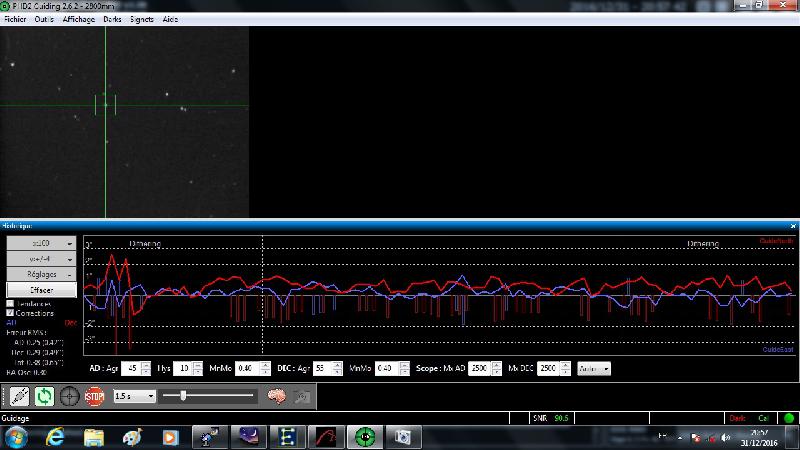This screenshot has height=450, width=800.
Task: Open the 1.5 s exposure duration dropdown
Action: [x=134, y=396]
